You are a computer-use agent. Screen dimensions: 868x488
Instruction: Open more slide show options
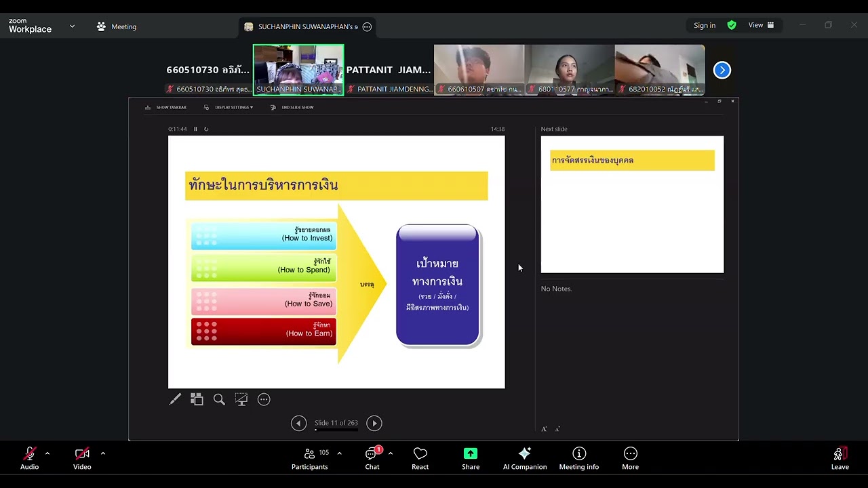(x=264, y=400)
